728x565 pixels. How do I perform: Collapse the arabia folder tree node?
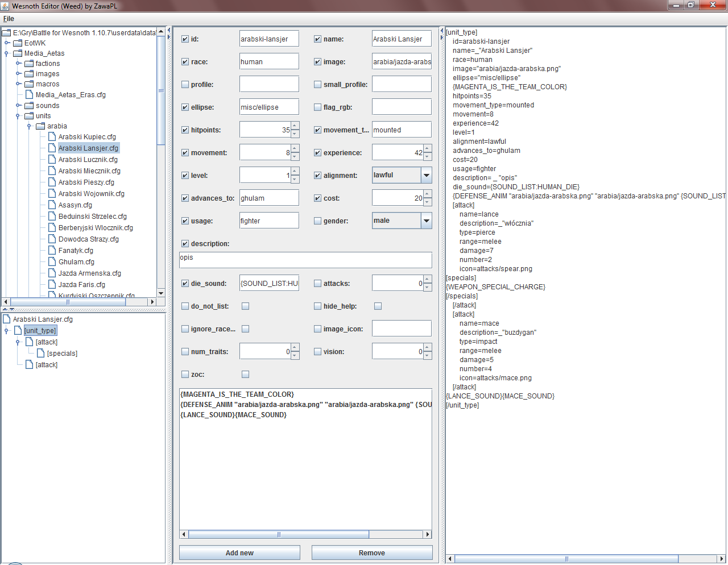coord(29,126)
